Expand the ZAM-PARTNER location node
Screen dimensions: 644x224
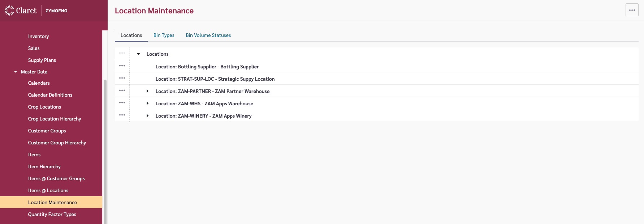tap(147, 91)
